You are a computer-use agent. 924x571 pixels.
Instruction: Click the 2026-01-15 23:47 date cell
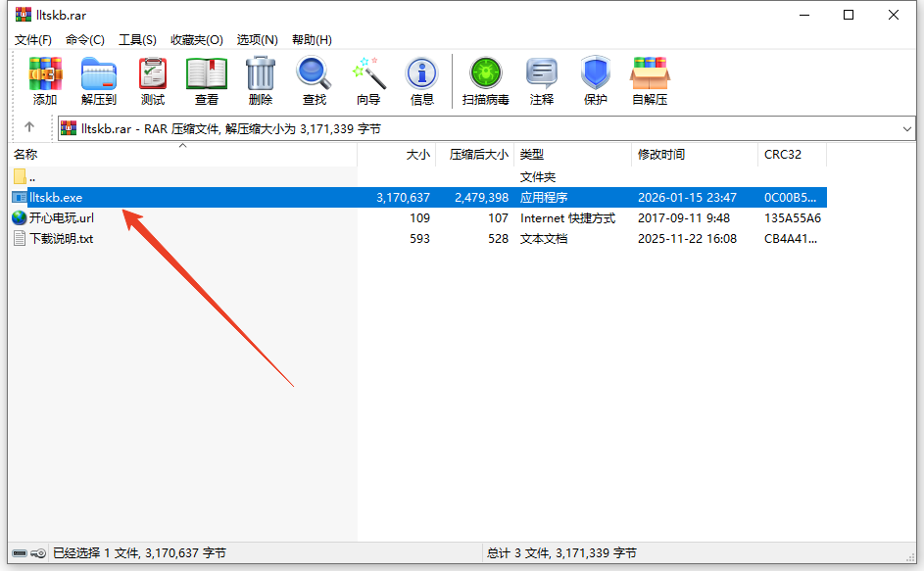(x=687, y=198)
